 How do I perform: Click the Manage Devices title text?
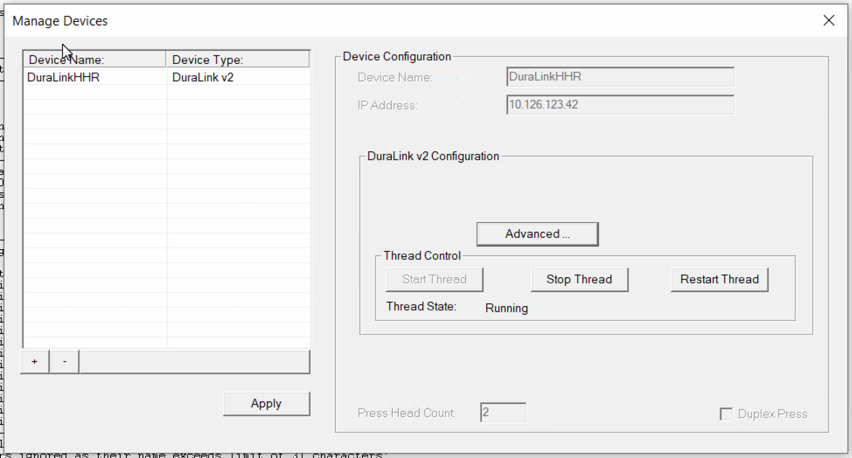pos(60,21)
